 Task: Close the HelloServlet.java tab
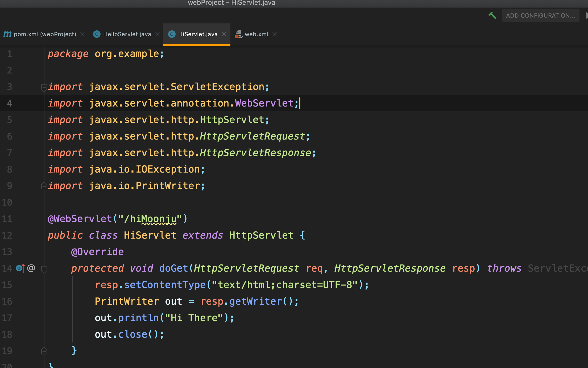(x=158, y=34)
